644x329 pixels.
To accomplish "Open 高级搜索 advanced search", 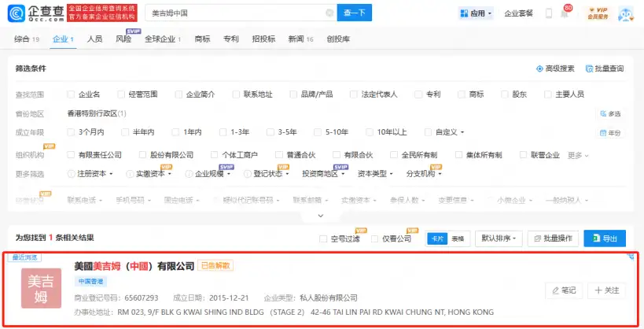I will (555, 68).
